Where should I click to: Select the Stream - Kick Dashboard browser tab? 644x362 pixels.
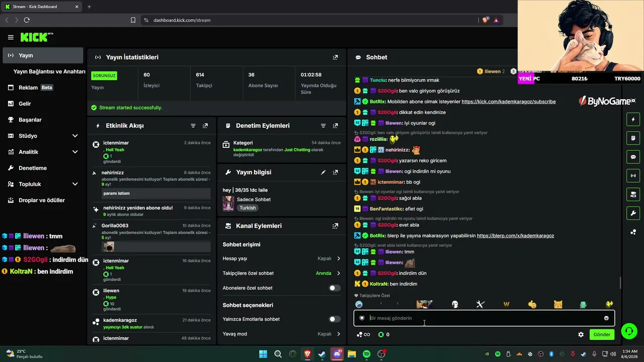coord(40,7)
